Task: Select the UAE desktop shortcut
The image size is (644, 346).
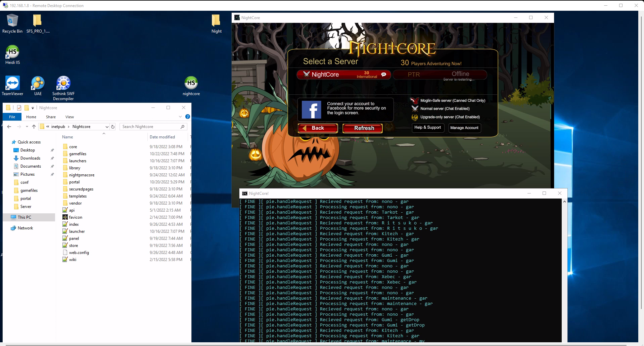Action: tap(38, 86)
